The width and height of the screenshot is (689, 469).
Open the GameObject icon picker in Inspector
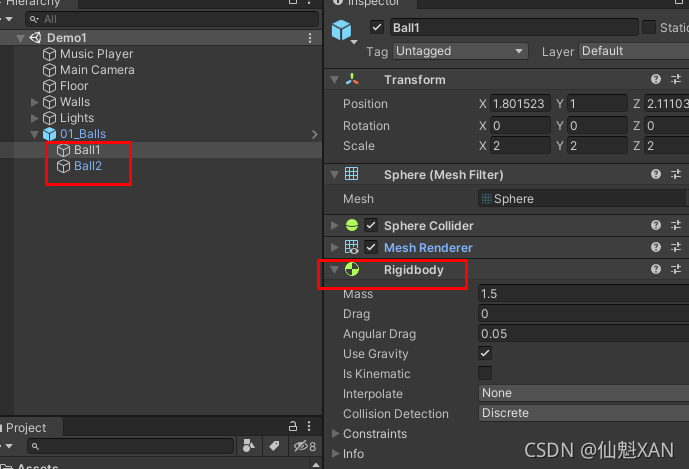[x=343, y=32]
